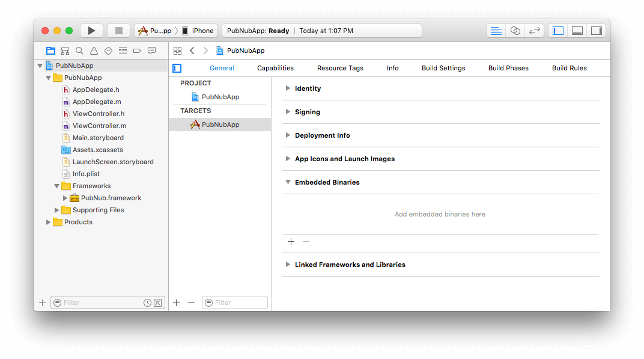Viewport: 644px width, 359px height.
Task: Open the Symbol navigator
Action: (x=64, y=51)
